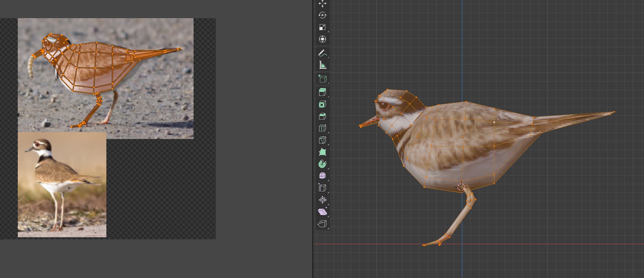Activate the Shrink/Fatten tool
Image resolution: width=644 pixels, height=278 pixels.
[322, 200]
